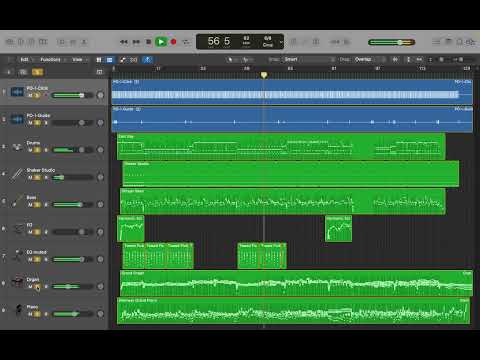Click the waveform zoom icon
This screenshot has height=360, width=480.
click(x=395, y=60)
